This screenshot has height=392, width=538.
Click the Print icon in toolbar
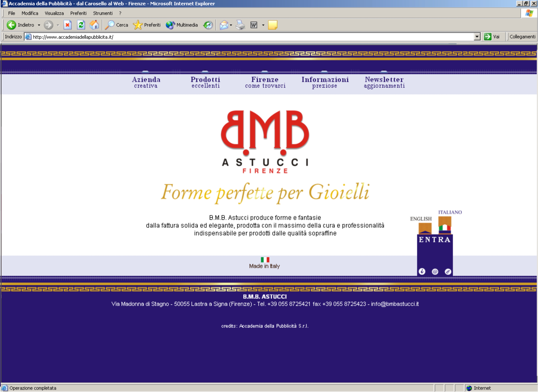point(240,25)
